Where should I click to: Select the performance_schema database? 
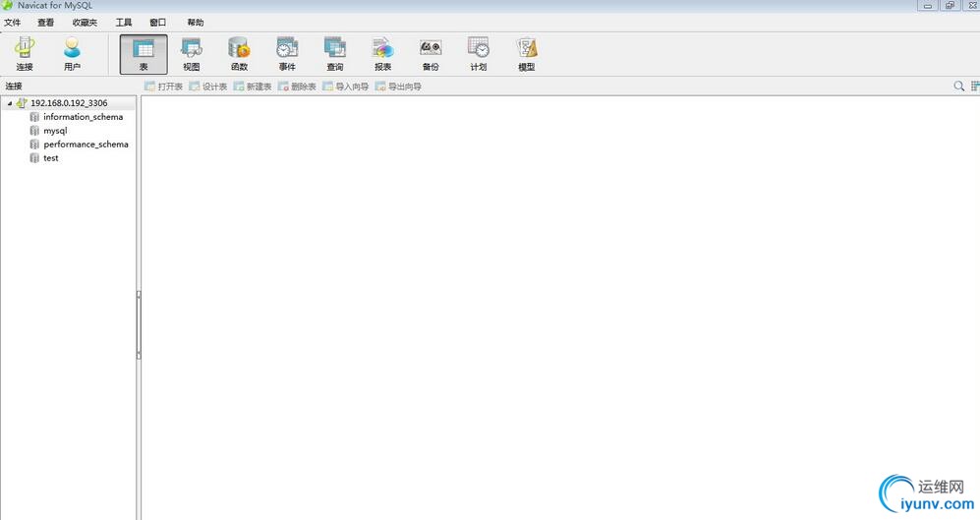(x=86, y=144)
